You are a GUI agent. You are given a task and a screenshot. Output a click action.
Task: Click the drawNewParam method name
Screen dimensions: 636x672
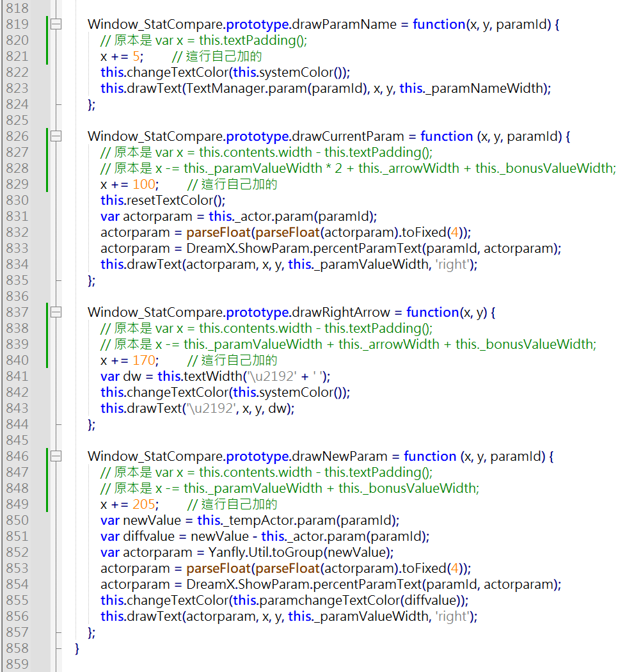tap(339, 456)
